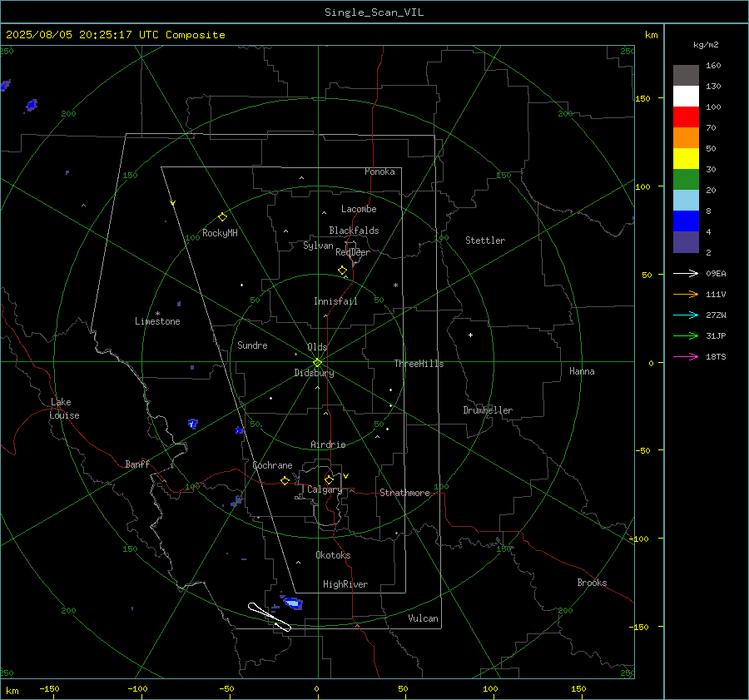Click the Drumheller town label
The height and width of the screenshot is (700, 749).
(488, 410)
